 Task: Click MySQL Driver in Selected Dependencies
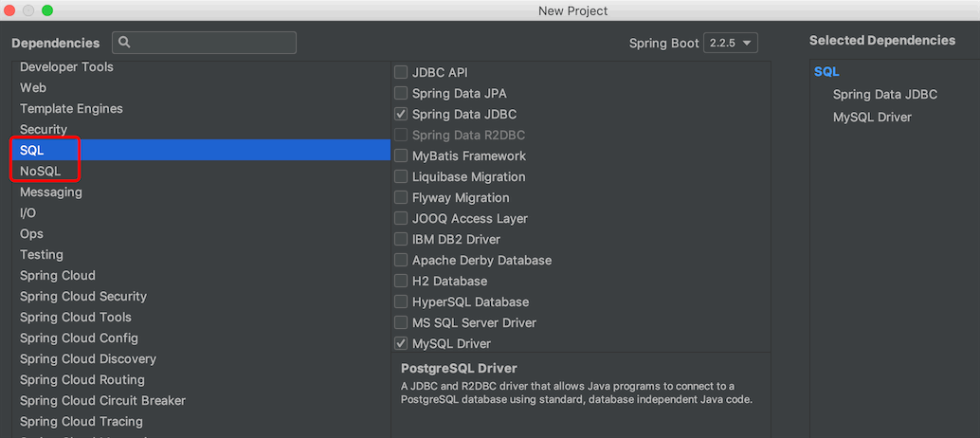[872, 118]
